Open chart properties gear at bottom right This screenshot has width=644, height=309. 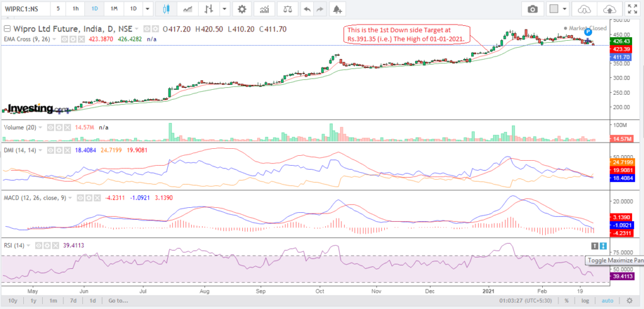(x=629, y=300)
